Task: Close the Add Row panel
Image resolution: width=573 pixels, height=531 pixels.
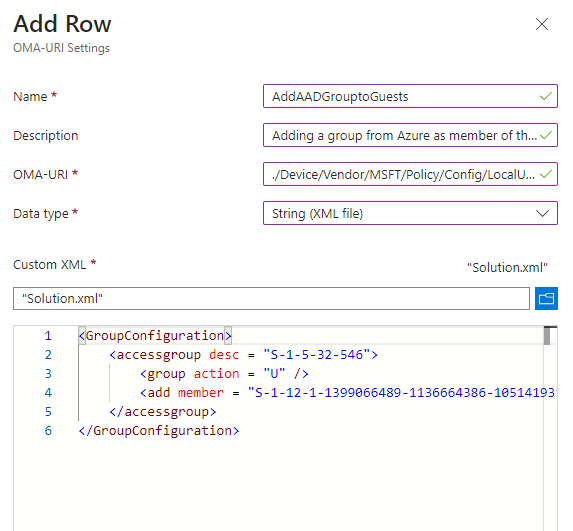Action: click(542, 24)
